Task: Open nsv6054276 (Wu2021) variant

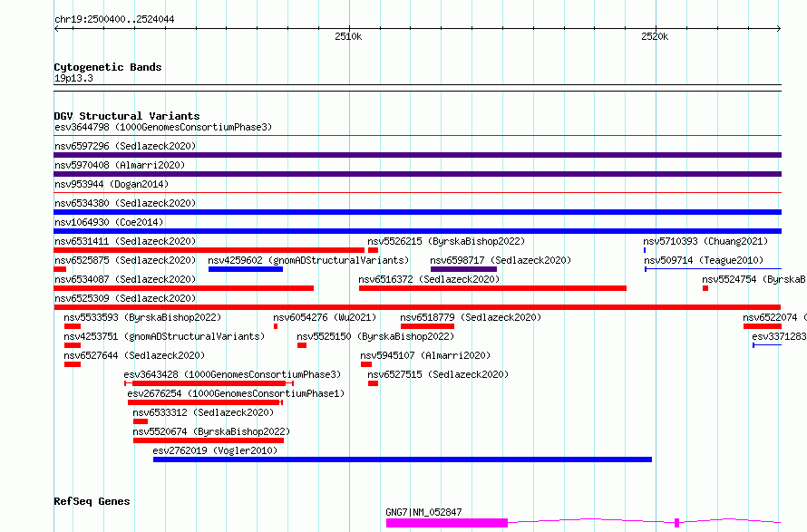Action: [x=325, y=317]
